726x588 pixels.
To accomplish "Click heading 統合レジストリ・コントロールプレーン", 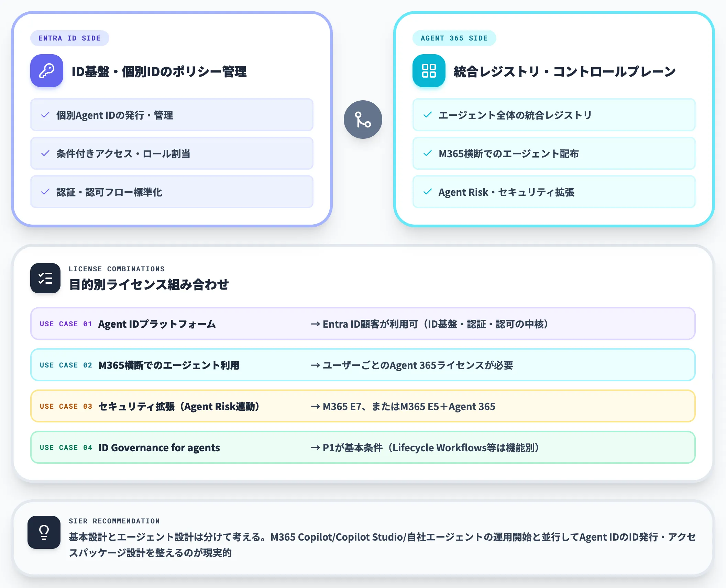I will (x=565, y=71).
